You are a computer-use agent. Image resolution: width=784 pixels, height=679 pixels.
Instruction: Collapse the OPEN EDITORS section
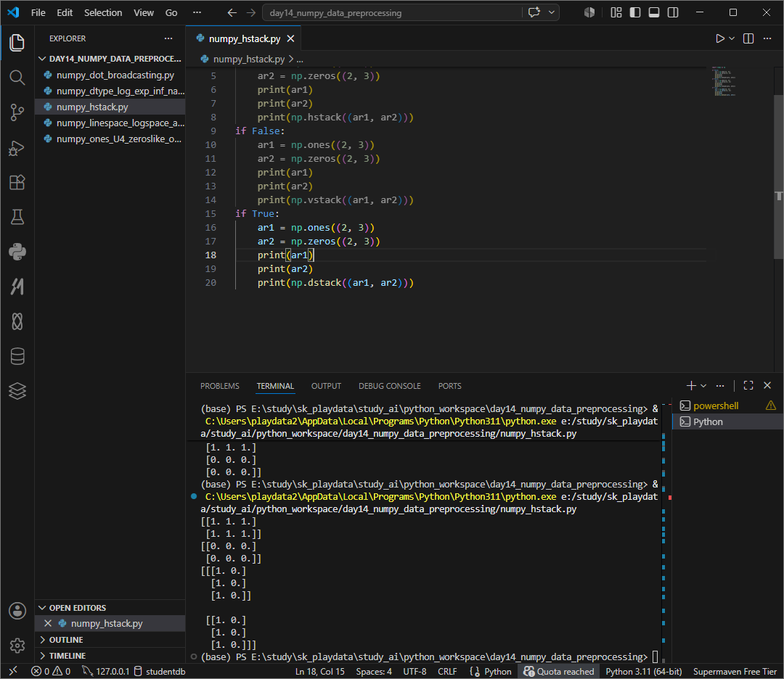[110, 608]
